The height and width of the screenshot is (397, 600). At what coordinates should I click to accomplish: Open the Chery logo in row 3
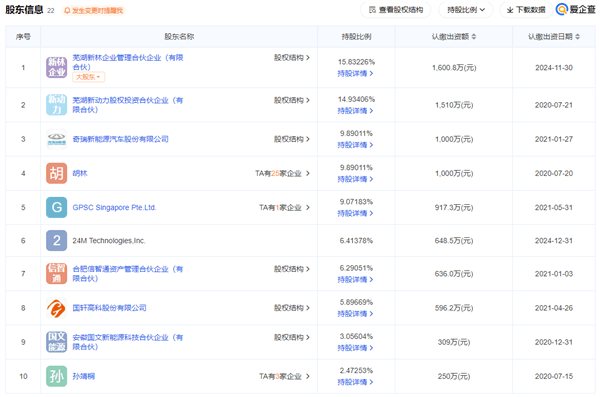(57, 139)
